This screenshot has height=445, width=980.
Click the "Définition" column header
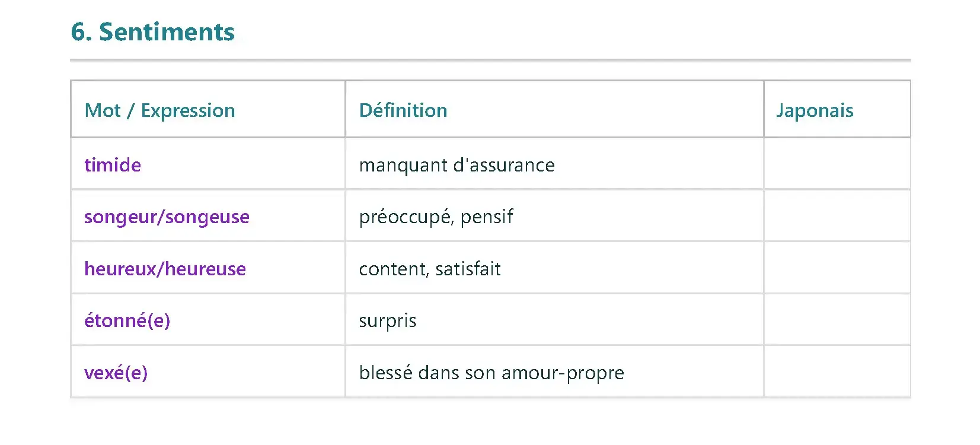(403, 110)
